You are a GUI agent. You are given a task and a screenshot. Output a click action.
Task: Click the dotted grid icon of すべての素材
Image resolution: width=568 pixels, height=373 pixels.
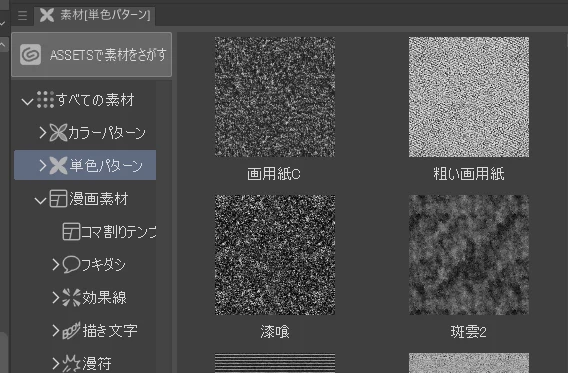(46, 100)
